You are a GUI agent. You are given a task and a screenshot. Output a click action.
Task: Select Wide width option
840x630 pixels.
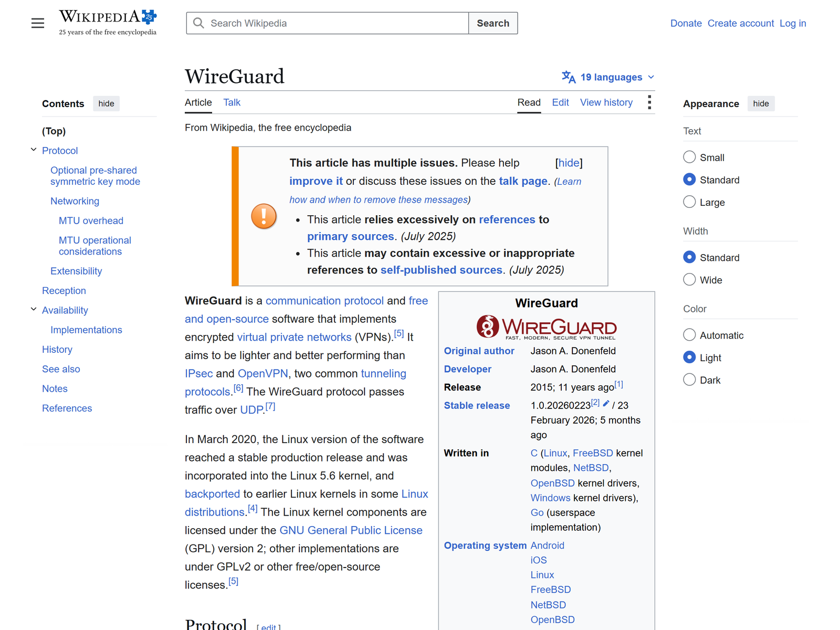pos(689,279)
